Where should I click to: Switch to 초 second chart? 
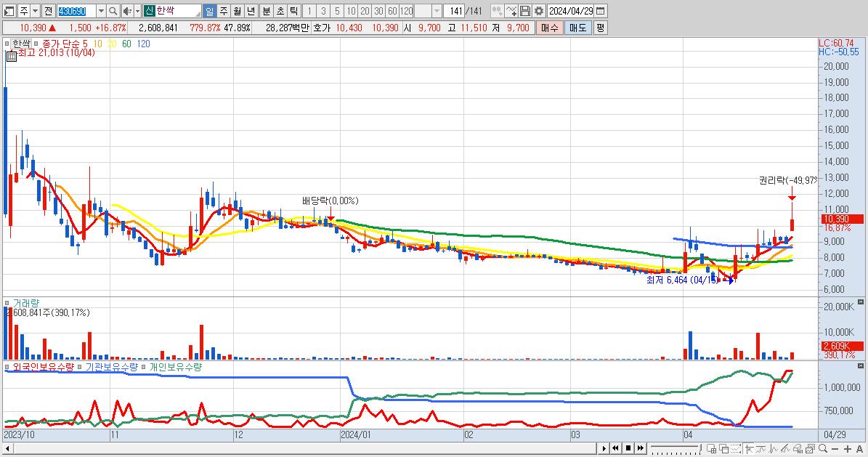[x=280, y=11]
